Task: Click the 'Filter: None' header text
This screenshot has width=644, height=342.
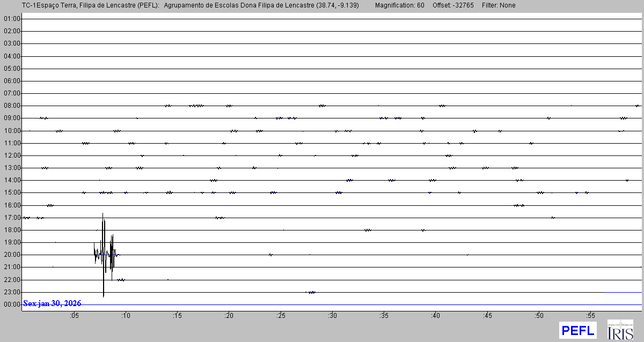Action: pos(499,5)
